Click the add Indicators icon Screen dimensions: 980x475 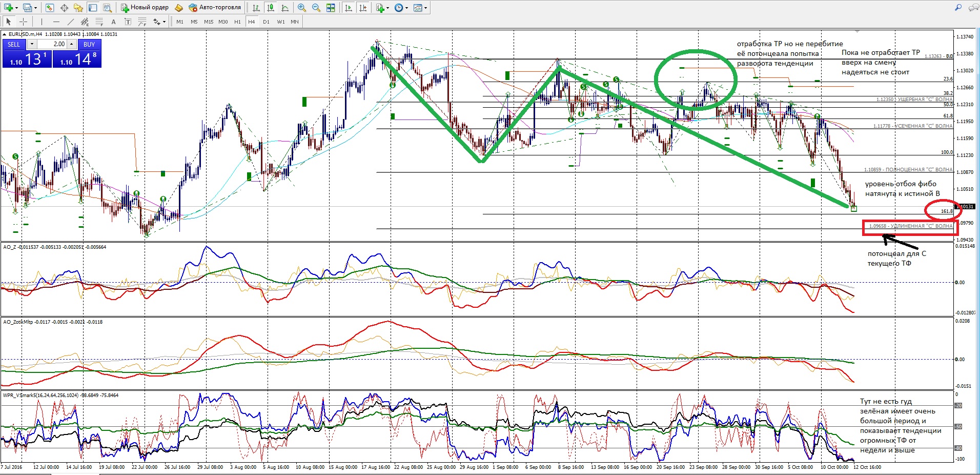[380, 8]
